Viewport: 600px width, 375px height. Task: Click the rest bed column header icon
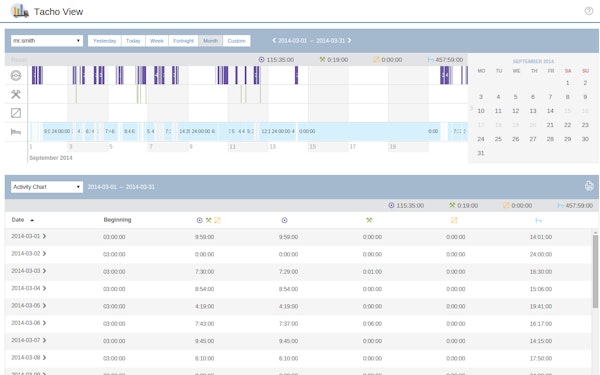[538, 220]
